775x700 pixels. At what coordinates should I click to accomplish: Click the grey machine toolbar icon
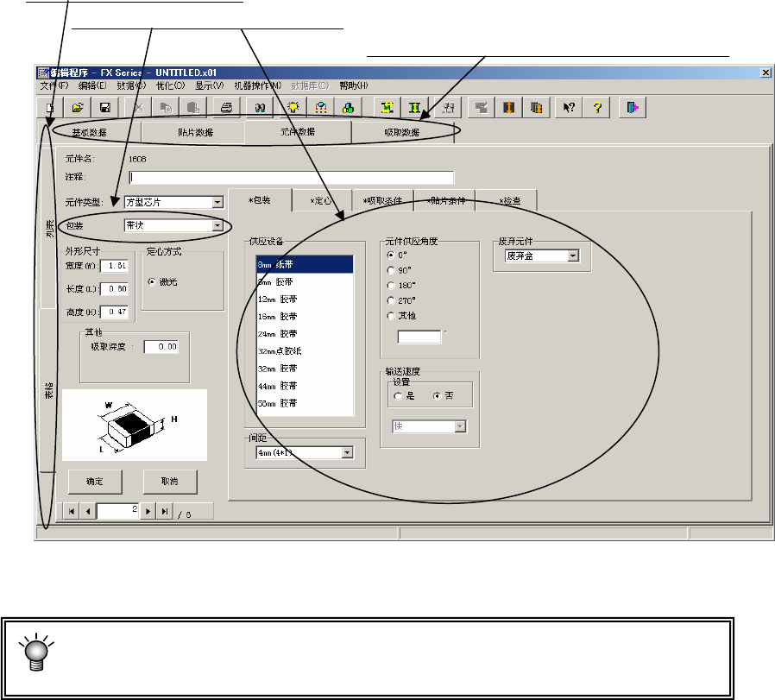(x=482, y=107)
